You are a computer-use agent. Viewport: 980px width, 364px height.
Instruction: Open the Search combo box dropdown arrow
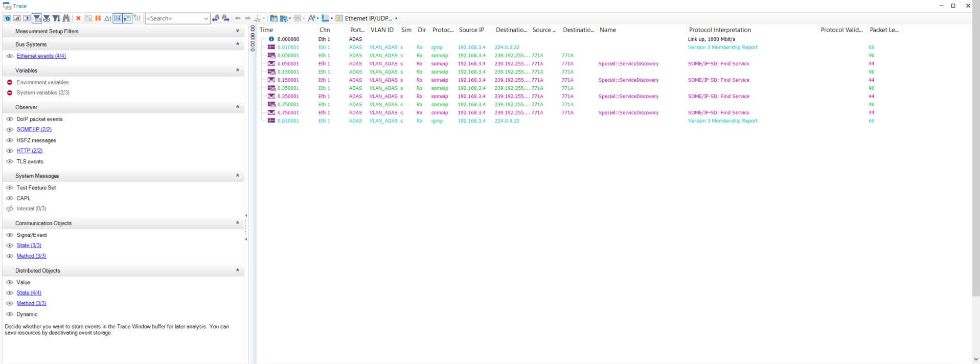(206, 18)
